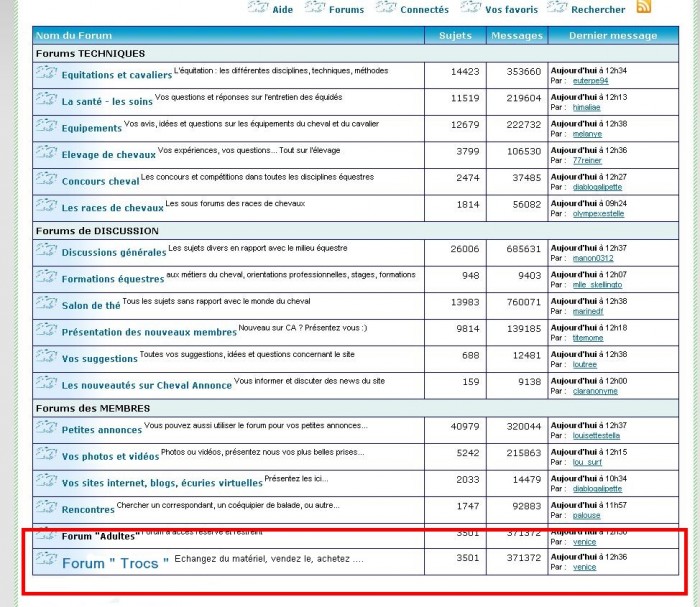
Task: Click horse icon beside Les nouveautés sur Cheval Annonce
Action: pyautogui.click(x=46, y=382)
